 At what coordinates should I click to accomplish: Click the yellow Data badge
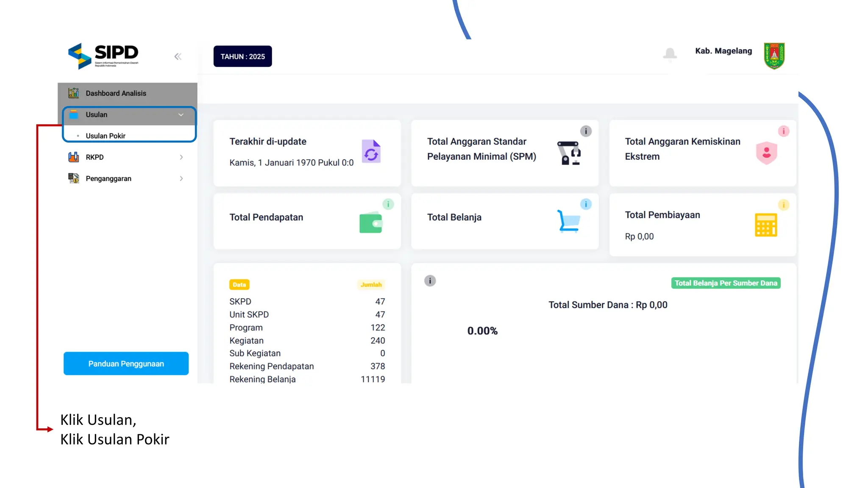pos(239,285)
